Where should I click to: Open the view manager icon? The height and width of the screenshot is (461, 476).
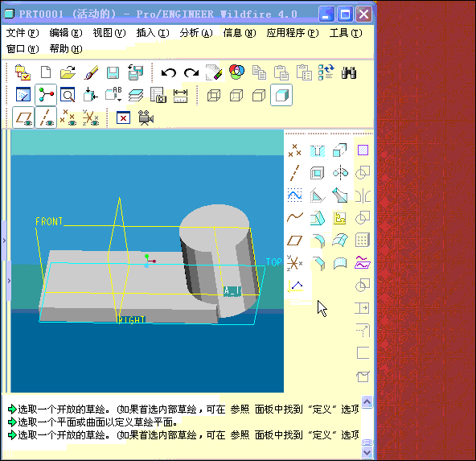(158, 95)
